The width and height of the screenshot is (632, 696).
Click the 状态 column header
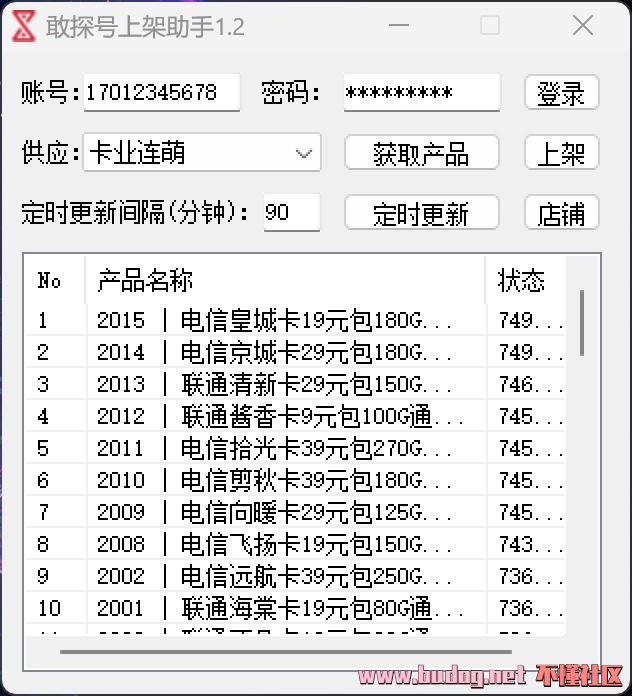(526, 280)
